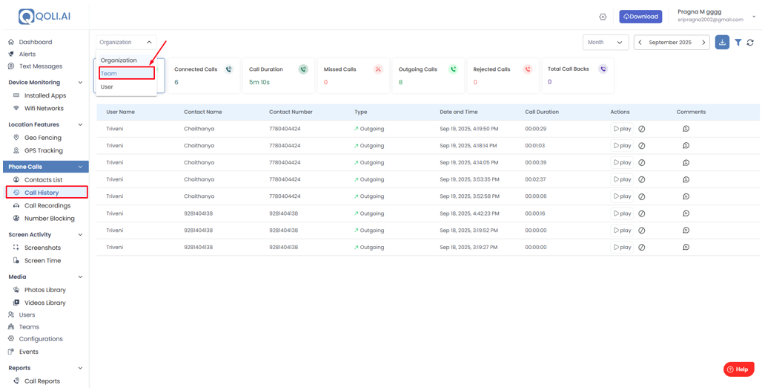Image resolution: width=762 pixels, height=390 pixels.
Task: Open Alerts in sidebar
Action: pos(27,54)
